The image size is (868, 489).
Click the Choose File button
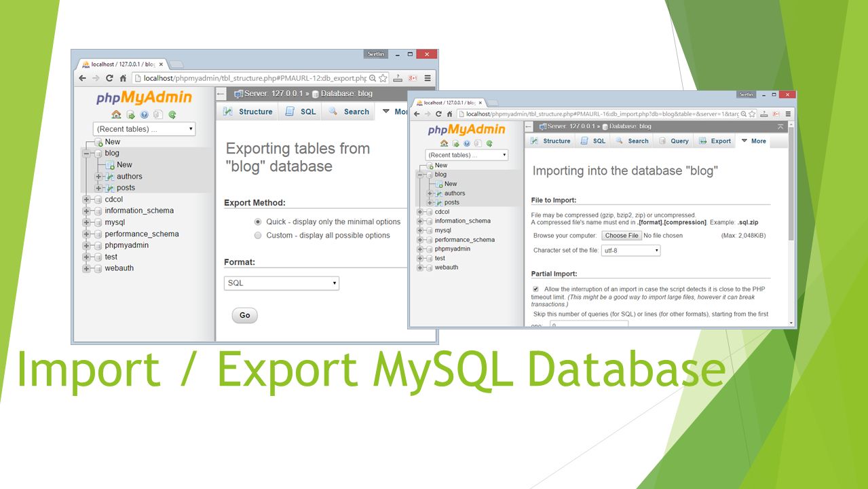coord(622,236)
